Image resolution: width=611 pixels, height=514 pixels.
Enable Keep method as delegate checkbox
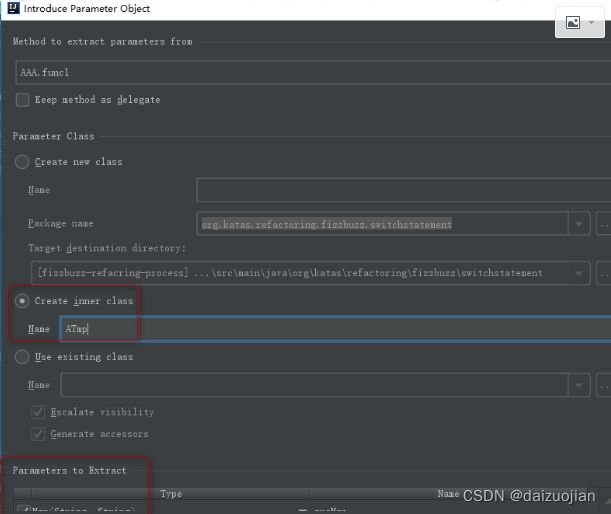coord(23,100)
